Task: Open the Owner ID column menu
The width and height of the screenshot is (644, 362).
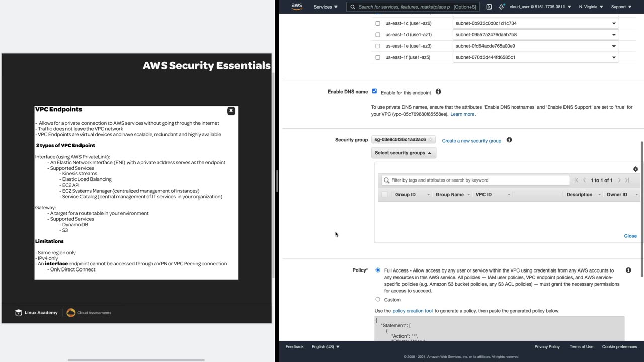Action: pos(636,195)
